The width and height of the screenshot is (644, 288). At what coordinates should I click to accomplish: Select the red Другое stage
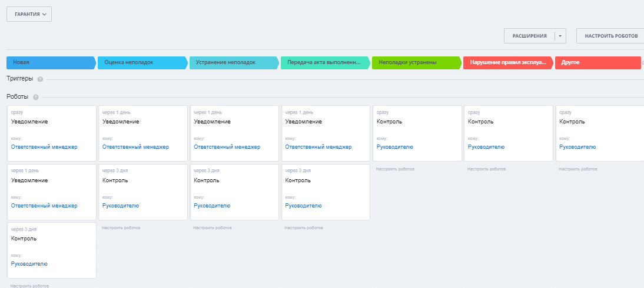pyautogui.click(x=597, y=62)
